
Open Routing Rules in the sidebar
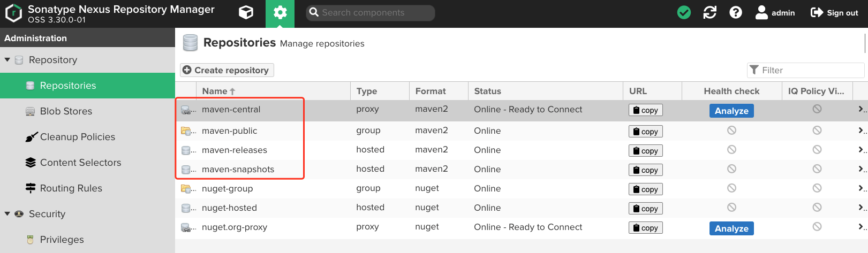click(x=87, y=188)
